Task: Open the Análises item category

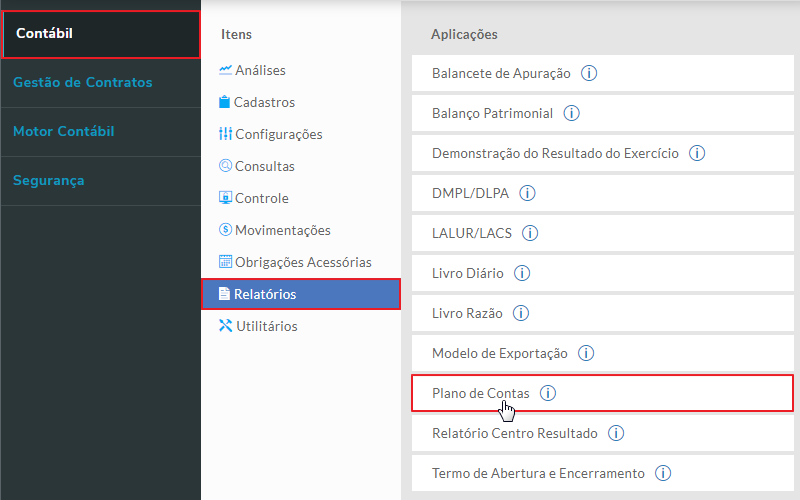Action: (x=260, y=70)
